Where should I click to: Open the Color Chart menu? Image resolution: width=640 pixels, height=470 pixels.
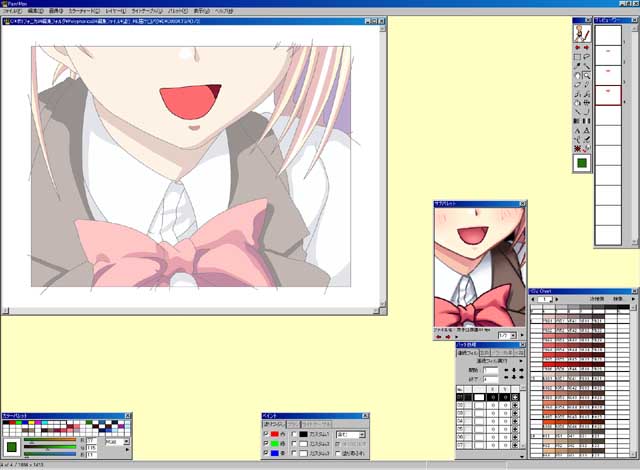(84, 11)
